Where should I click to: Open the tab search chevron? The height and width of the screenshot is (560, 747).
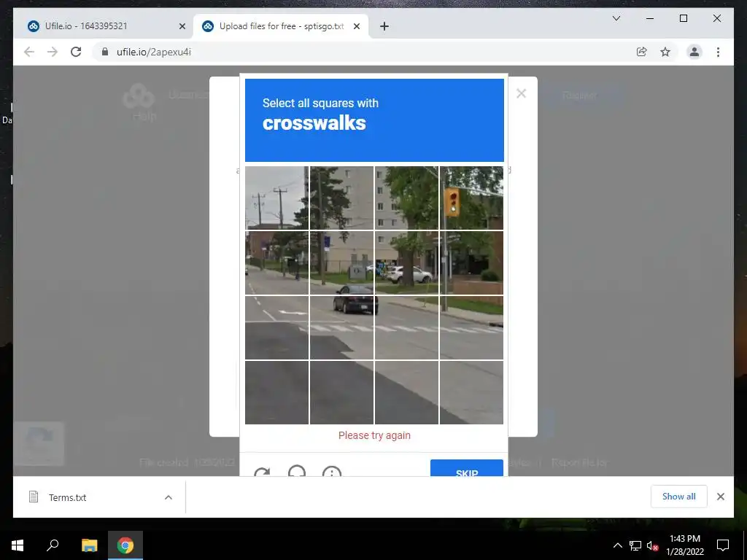616,18
